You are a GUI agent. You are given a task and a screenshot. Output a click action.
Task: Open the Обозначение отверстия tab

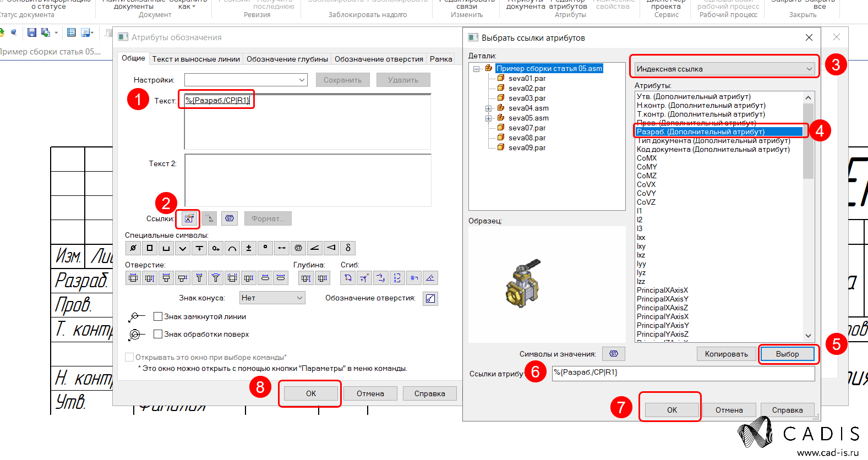point(379,59)
